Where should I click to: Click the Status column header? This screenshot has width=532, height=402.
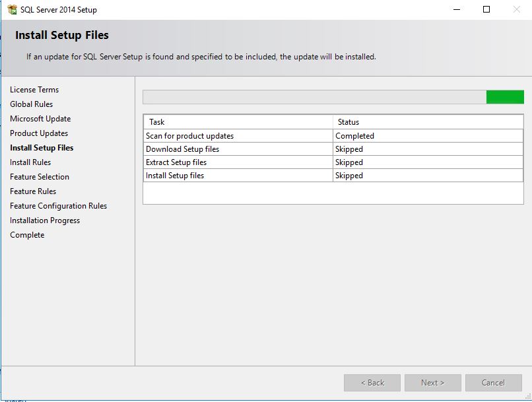pyautogui.click(x=428, y=122)
